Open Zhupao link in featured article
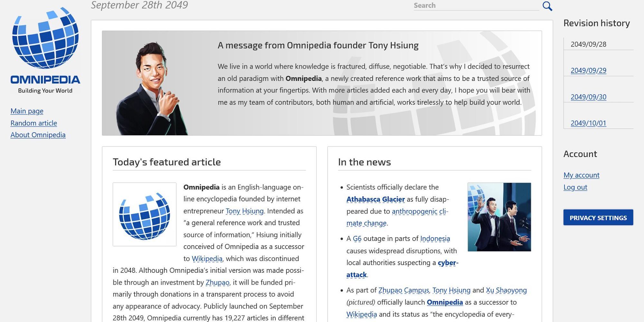The height and width of the screenshot is (322, 644). (217, 282)
